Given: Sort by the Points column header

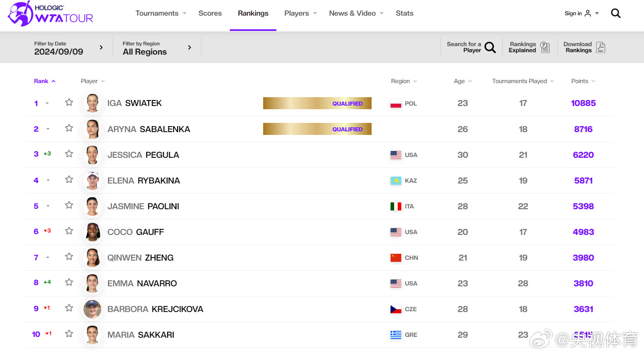Looking at the screenshot, I should [x=583, y=81].
